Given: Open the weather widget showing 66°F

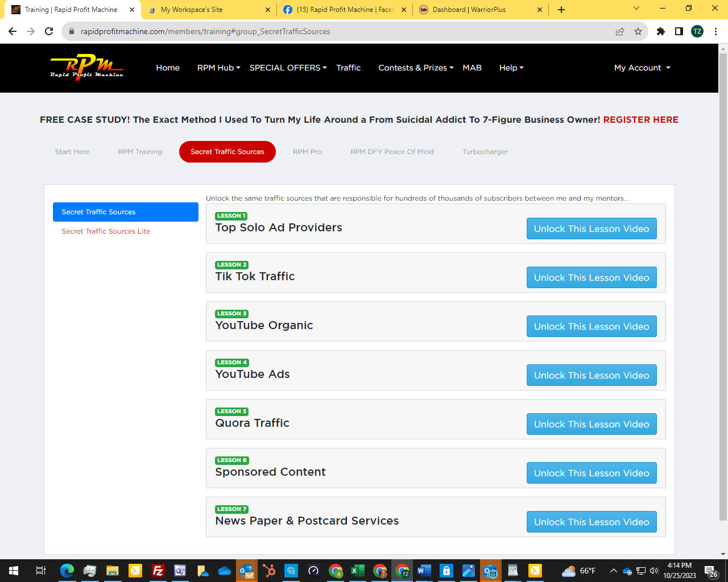Looking at the screenshot, I should (x=578, y=571).
